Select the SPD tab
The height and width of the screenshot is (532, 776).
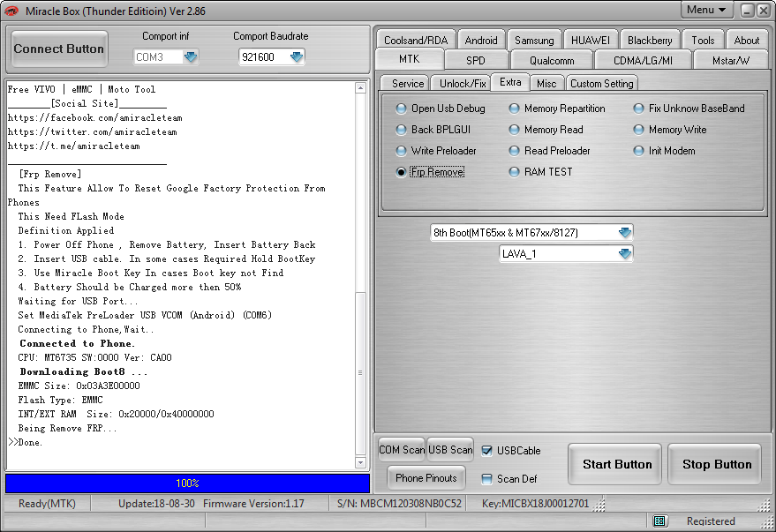pyautogui.click(x=476, y=60)
